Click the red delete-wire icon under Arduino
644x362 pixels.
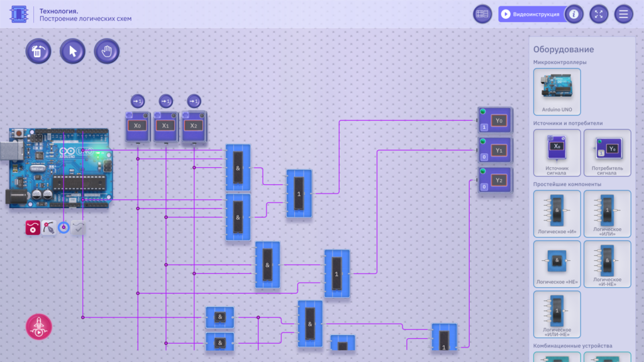(33, 228)
